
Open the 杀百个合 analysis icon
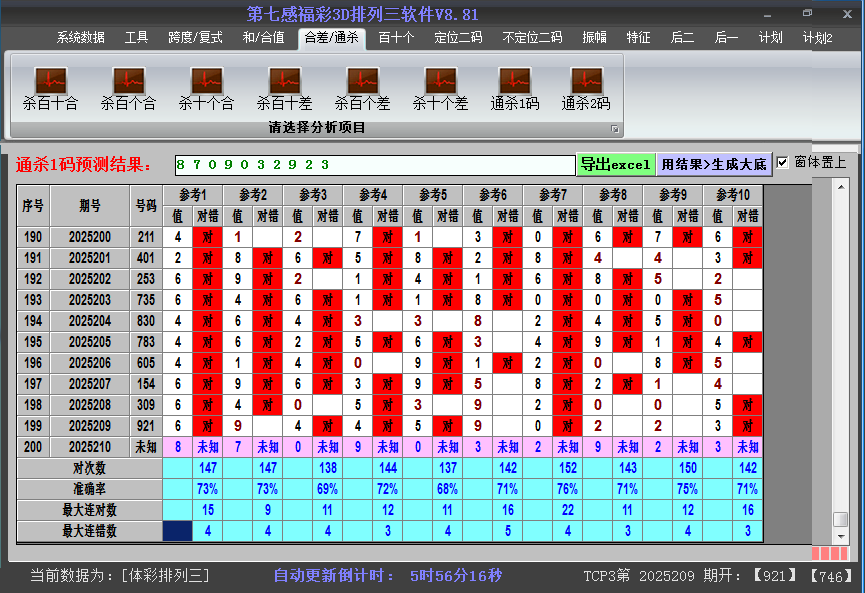[129, 88]
